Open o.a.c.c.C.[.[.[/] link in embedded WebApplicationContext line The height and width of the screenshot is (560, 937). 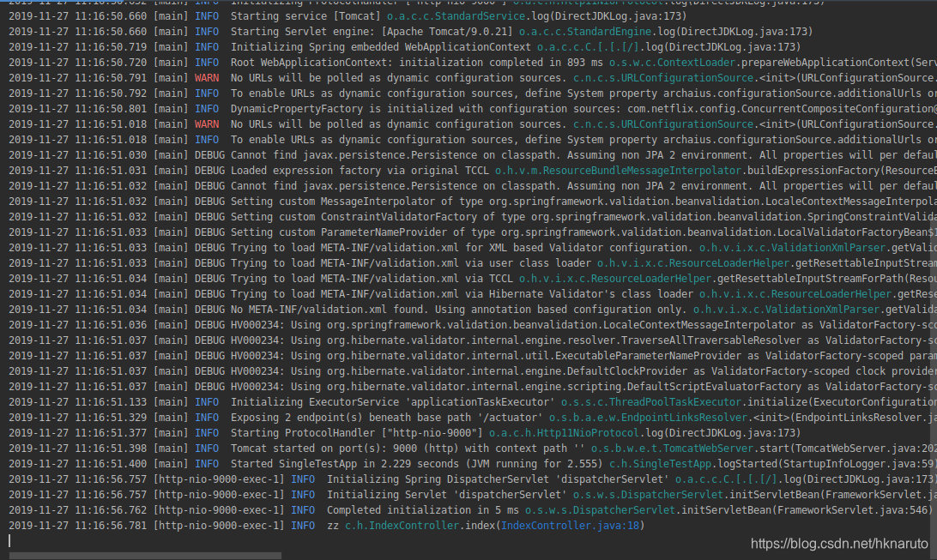coord(588,47)
